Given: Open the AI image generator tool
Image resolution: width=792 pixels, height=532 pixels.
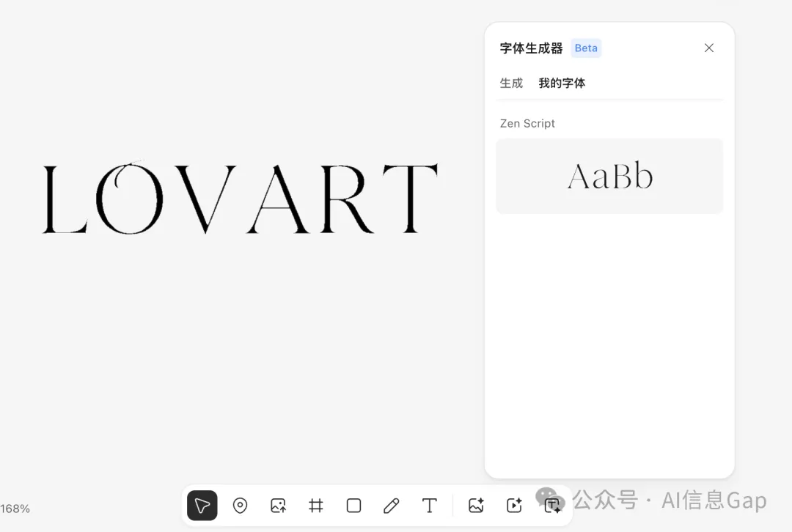Looking at the screenshot, I should point(476,506).
